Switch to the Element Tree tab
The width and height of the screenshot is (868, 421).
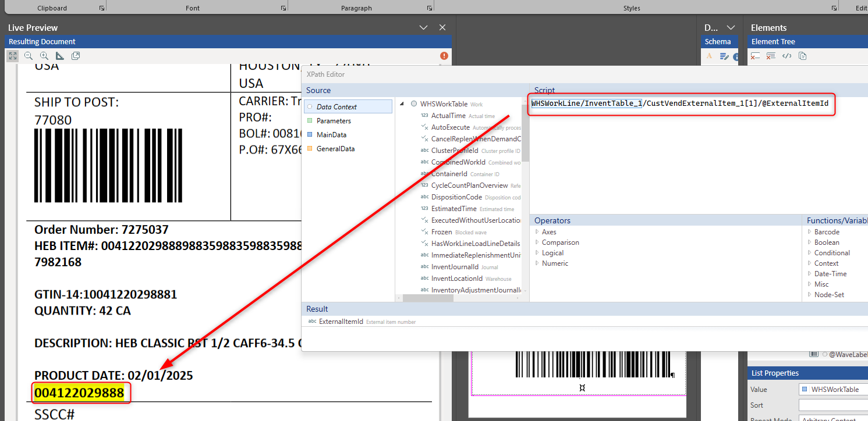pos(772,42)
